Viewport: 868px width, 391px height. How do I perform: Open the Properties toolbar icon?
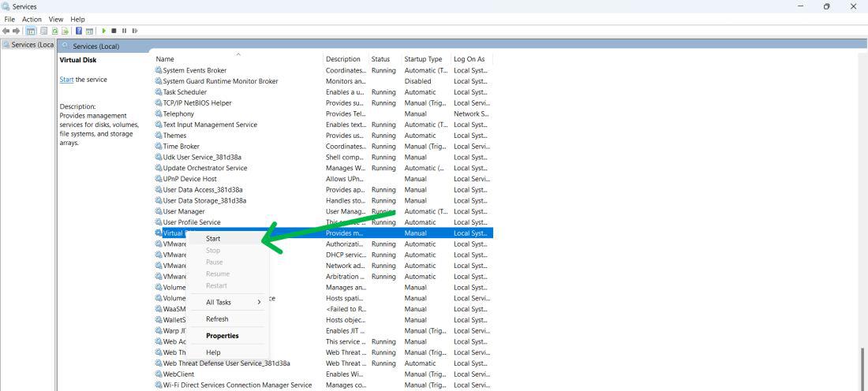[x=43, y=31]
